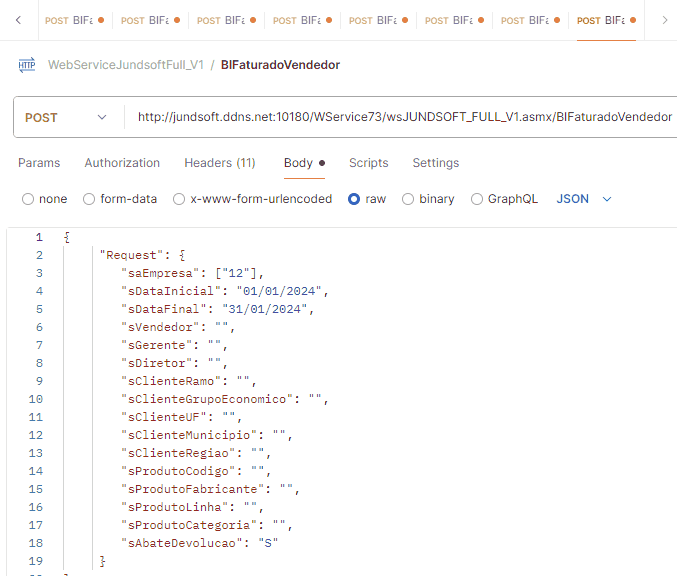Open the POST method dropdown
677x576 pixels.
pyautogui.click(x=65, y=117)
